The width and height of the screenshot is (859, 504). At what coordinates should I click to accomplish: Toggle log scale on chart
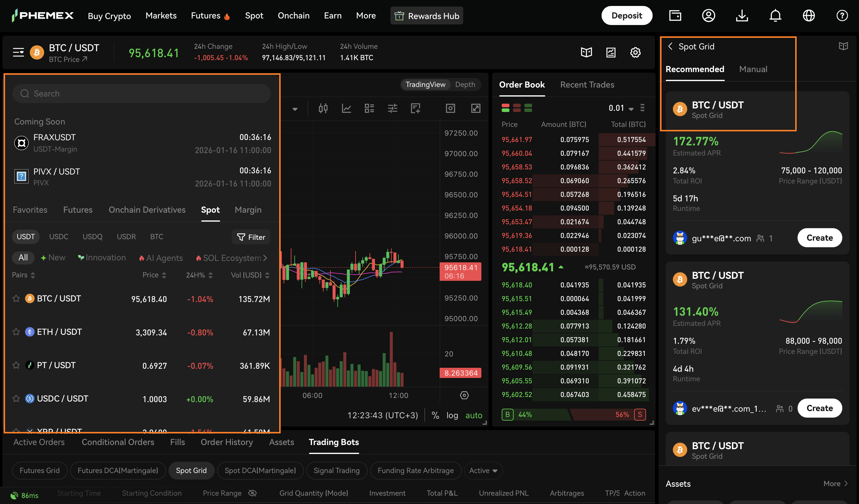tap(452, 415)
